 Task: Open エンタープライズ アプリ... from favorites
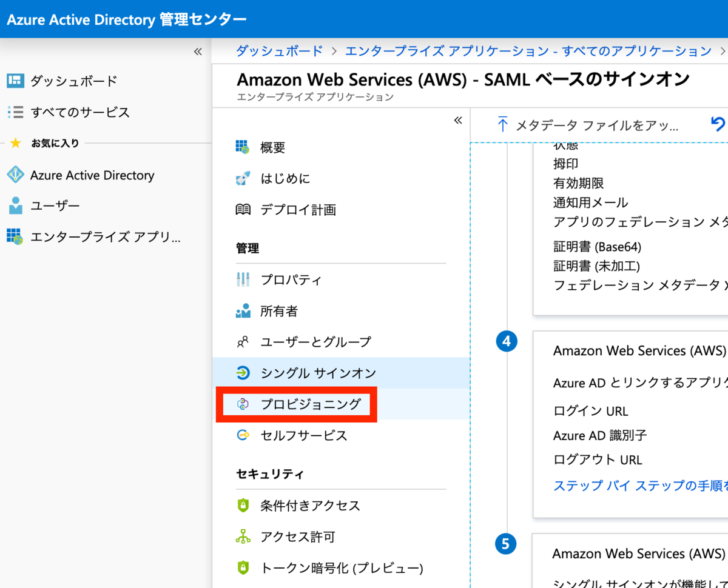[106, 237]
